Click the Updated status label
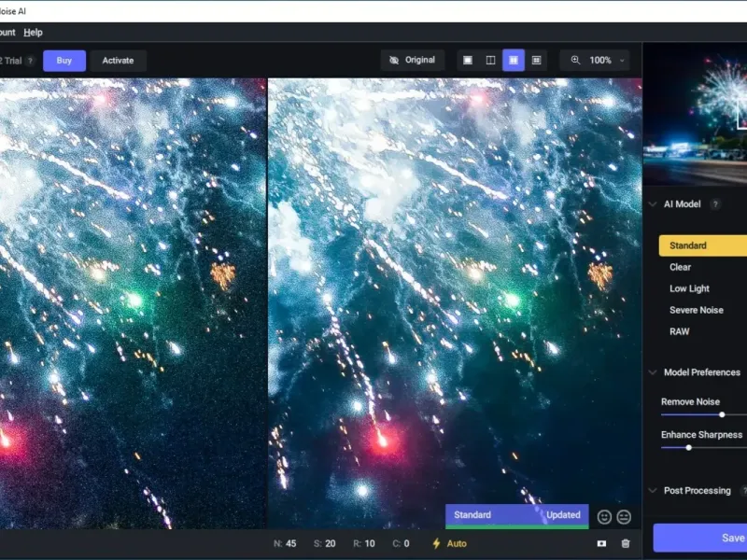 (x=563, y=515)
